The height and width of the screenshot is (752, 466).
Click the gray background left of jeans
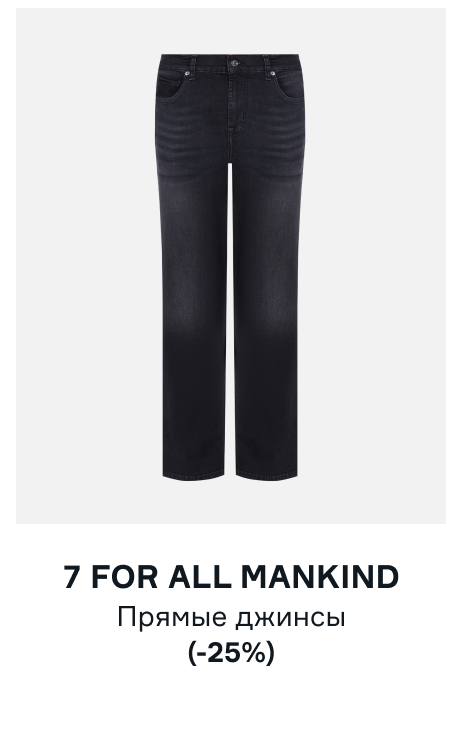pos(86,266)
